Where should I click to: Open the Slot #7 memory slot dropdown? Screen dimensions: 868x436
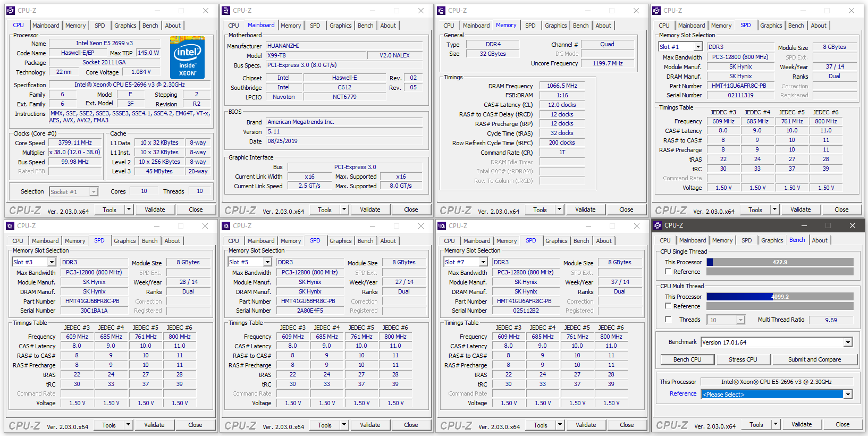coord(483,262)
